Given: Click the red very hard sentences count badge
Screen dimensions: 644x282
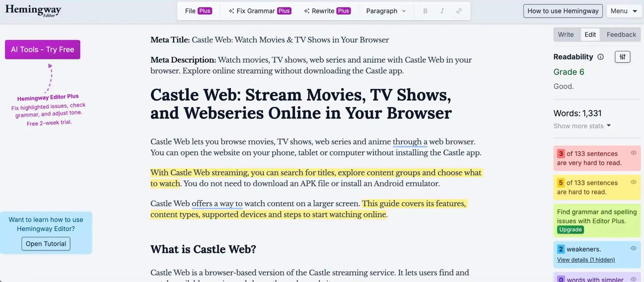Looking at the screenshot, I should coord(561,154).
